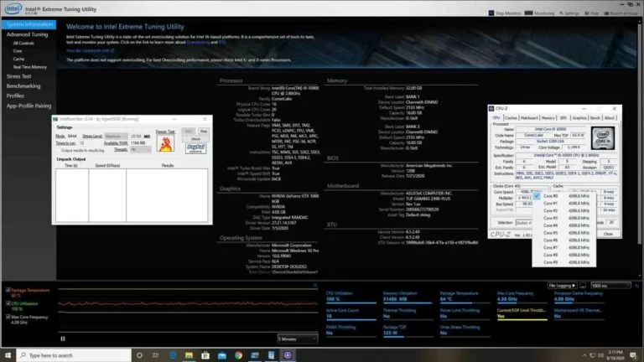Switch to the Bench tab in CPU-Z
Screen dimensions: 644x362
(x=595, y=118)
